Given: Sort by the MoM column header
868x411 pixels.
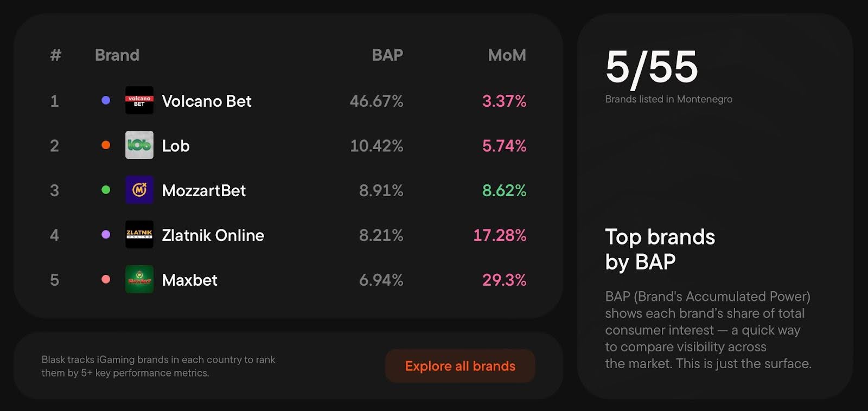Looking at the screenshot, I should pos(507,55).
